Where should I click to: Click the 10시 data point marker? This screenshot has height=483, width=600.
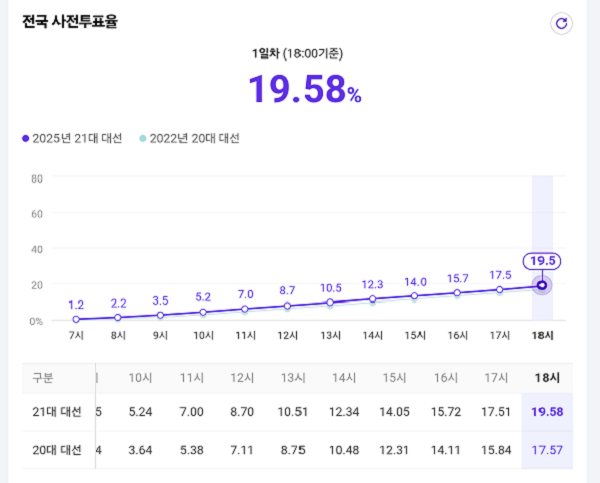[x=203, y=313]
